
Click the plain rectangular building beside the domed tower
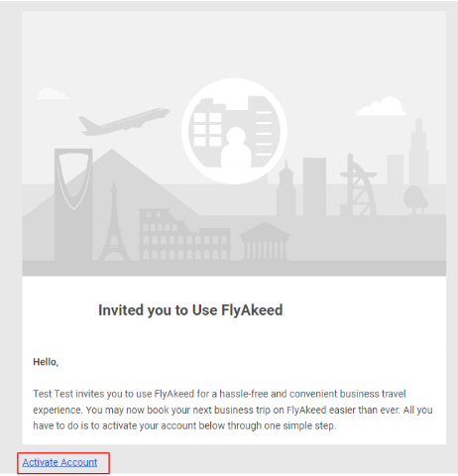314,186
